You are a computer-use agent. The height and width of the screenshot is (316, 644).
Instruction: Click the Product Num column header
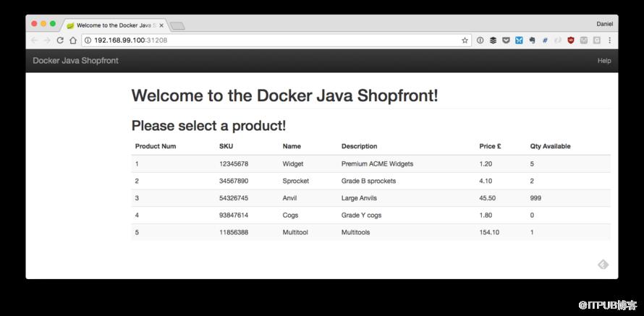[156, 146]
